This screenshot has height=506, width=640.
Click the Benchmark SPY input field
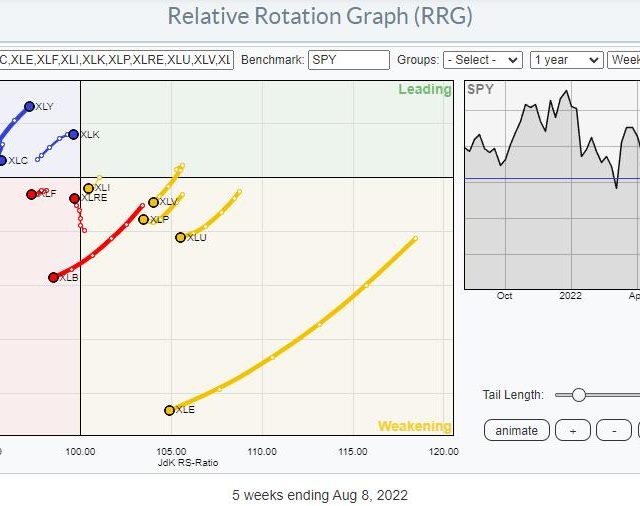click(348, 60)
